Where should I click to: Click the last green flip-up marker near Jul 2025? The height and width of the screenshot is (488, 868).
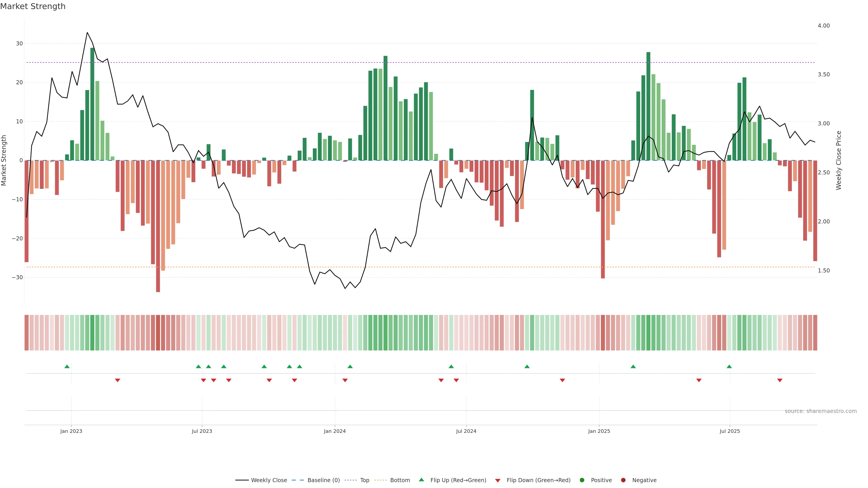click(729, 366)
